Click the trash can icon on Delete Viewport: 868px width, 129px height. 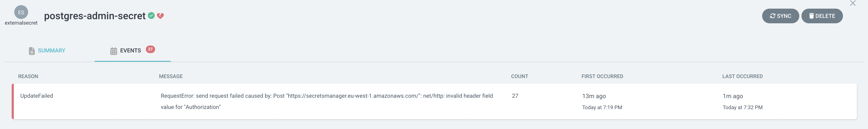click(x=811, y=16)
